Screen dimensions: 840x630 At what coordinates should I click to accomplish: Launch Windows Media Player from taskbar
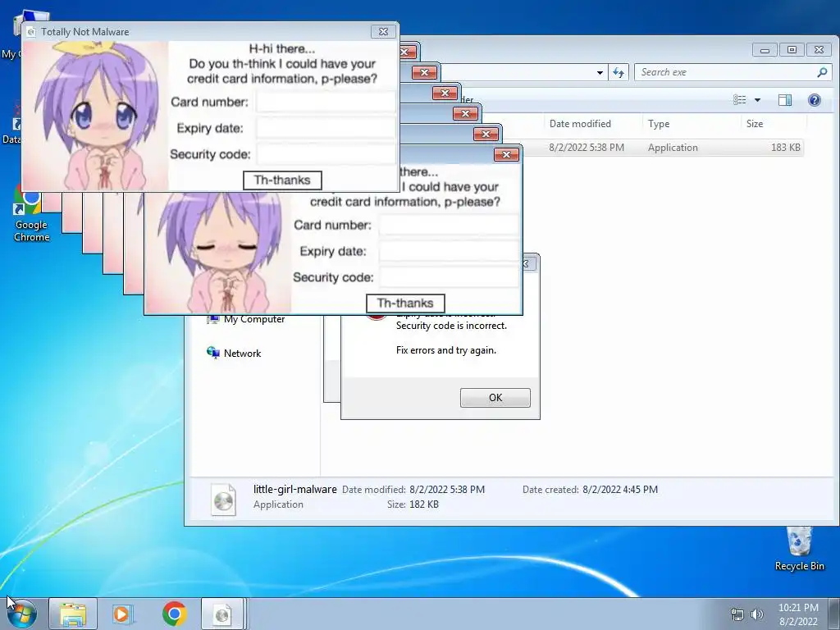121,614
